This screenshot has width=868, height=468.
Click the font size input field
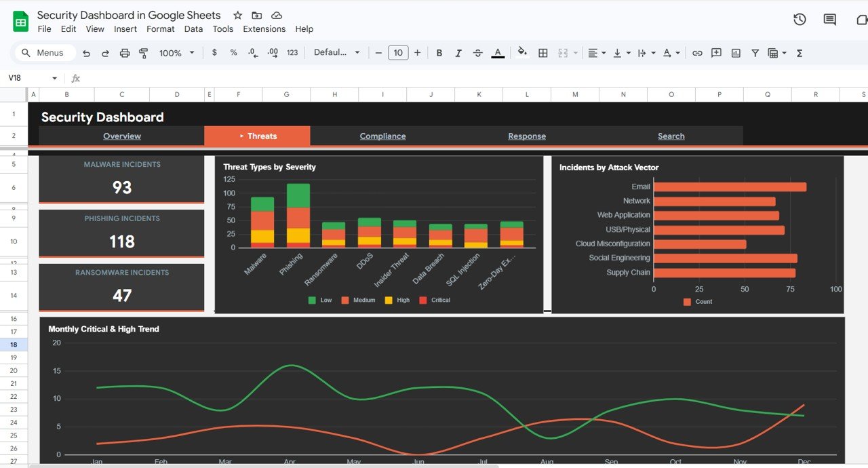tap(398, 53)
